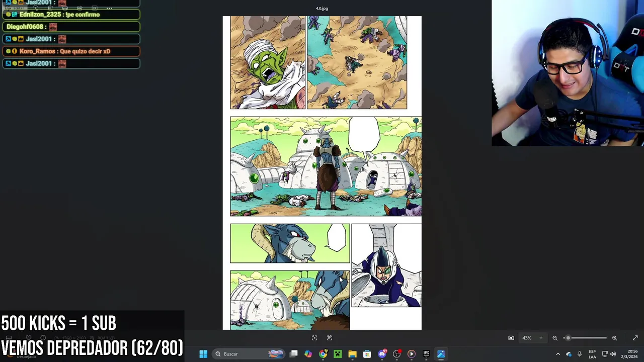Share the image from Photos toolbar

(80, 8)
